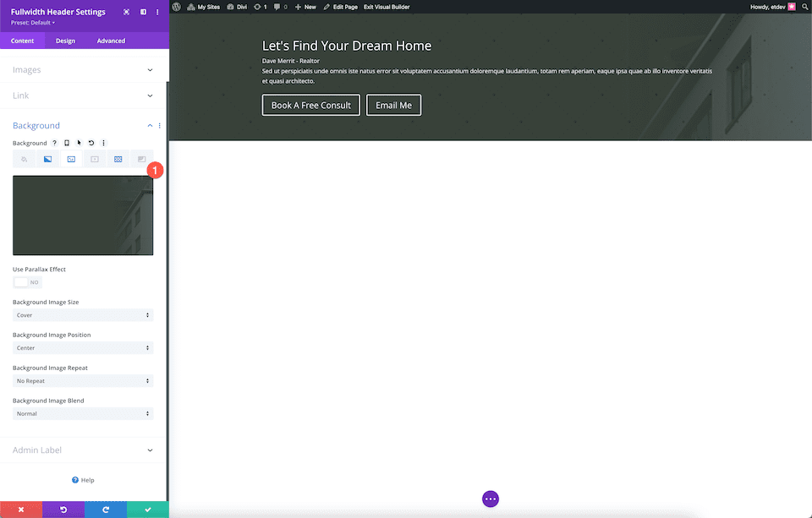812x518 pixels.
Task: Discard changes with the red X button
Action: tap(21, 510)
